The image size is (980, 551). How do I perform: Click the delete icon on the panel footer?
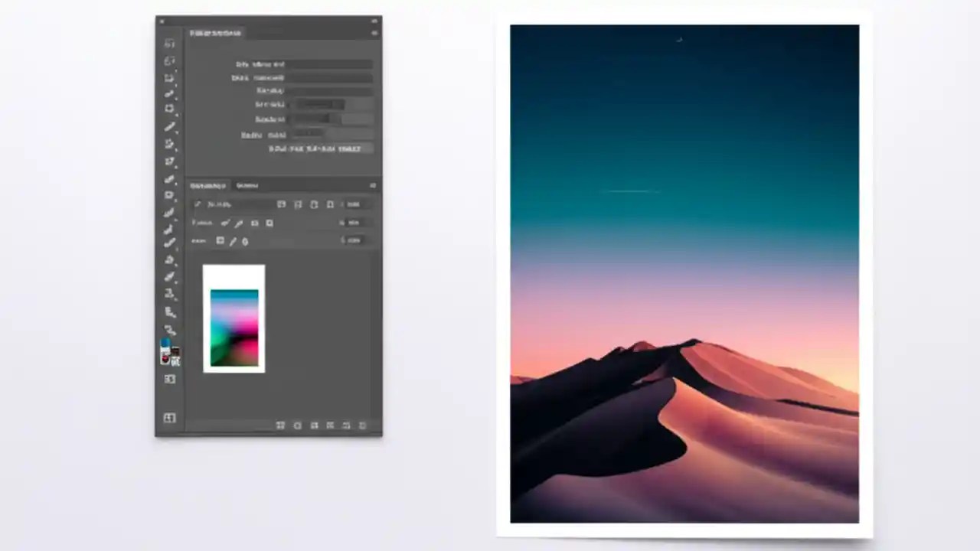point(362,425)
